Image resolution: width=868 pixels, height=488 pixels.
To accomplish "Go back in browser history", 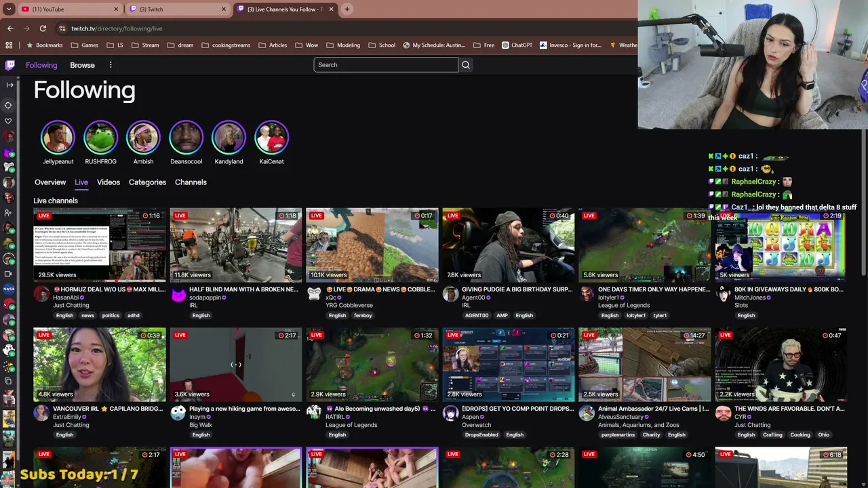I will coord(10,28).
